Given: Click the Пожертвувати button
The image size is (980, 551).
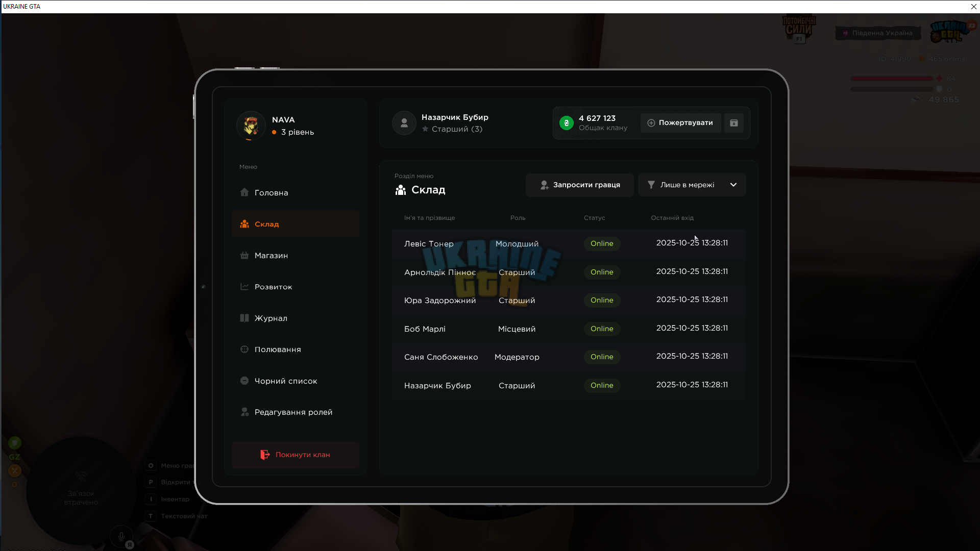Looking at the screenshot, I should click(680, 123).
